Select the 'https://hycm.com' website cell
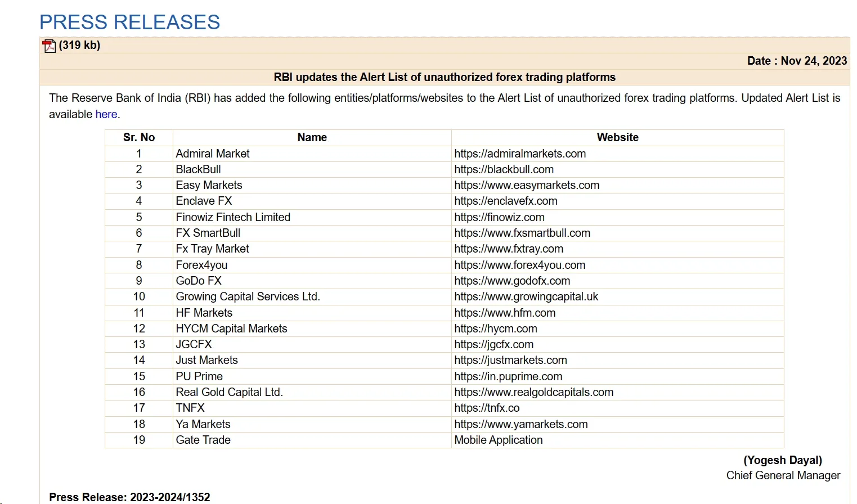857x504 pixels. click(x=618, y=328)
